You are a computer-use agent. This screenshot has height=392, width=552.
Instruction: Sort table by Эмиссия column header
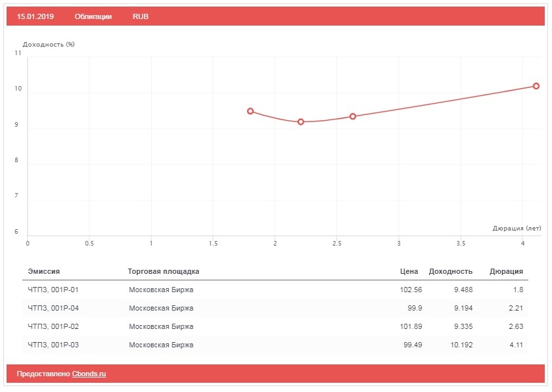tap(44, 271)
